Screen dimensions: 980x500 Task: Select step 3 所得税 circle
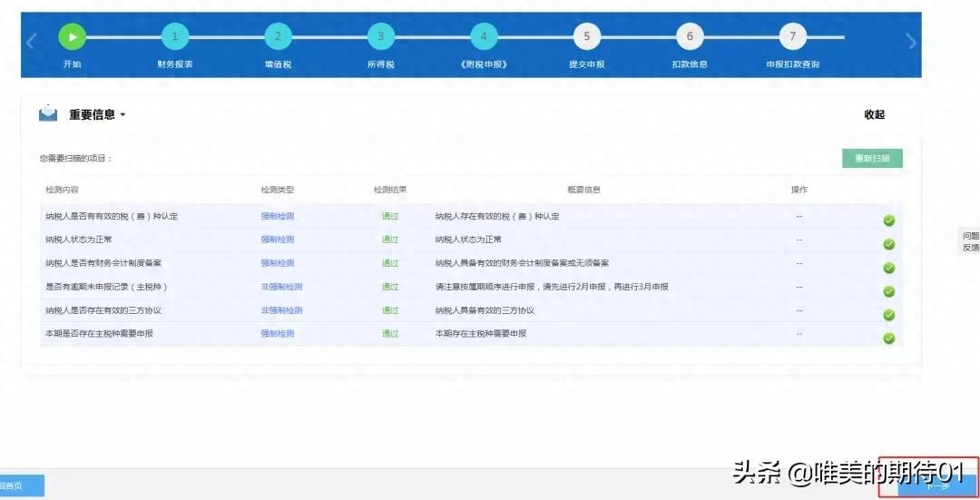381,37
